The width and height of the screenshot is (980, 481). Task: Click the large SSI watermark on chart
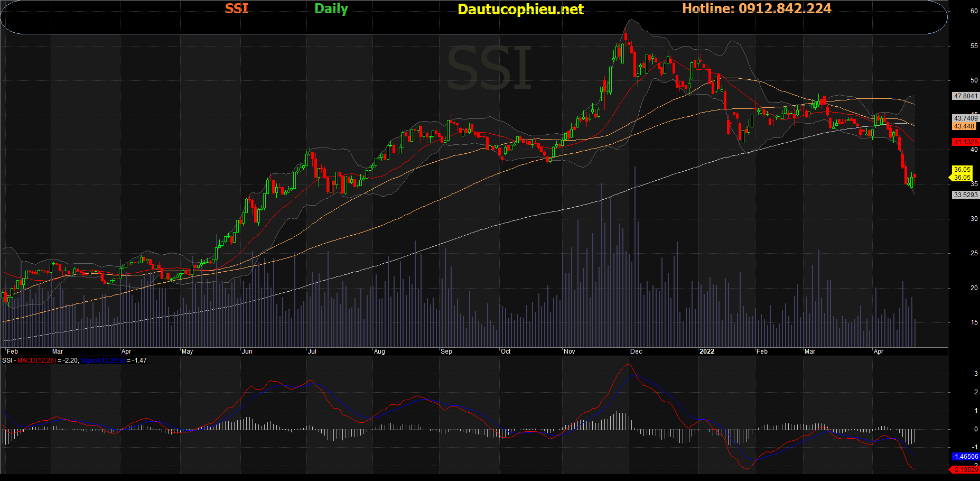pos(489,69)
